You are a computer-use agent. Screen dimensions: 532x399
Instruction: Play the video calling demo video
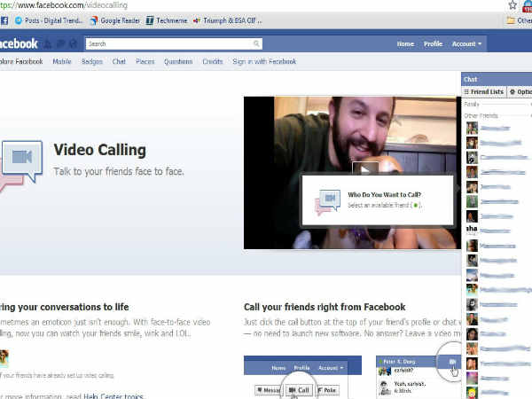[x=364, y=168]
